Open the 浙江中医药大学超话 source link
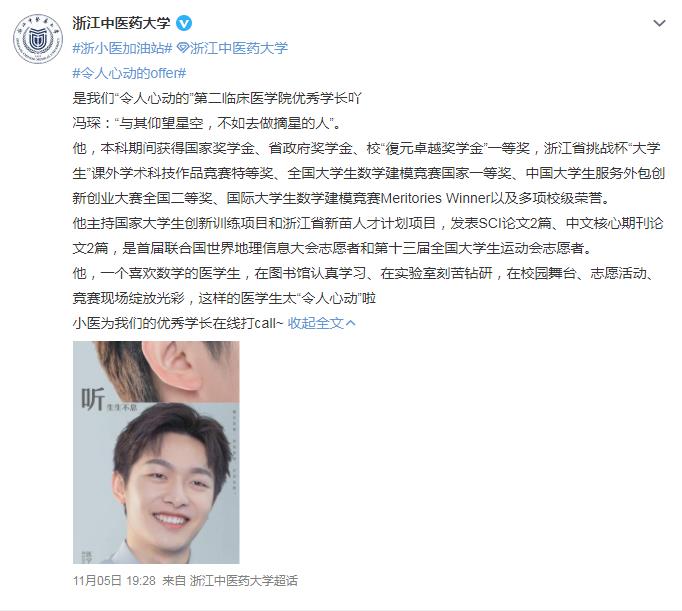 pos(244,581)
